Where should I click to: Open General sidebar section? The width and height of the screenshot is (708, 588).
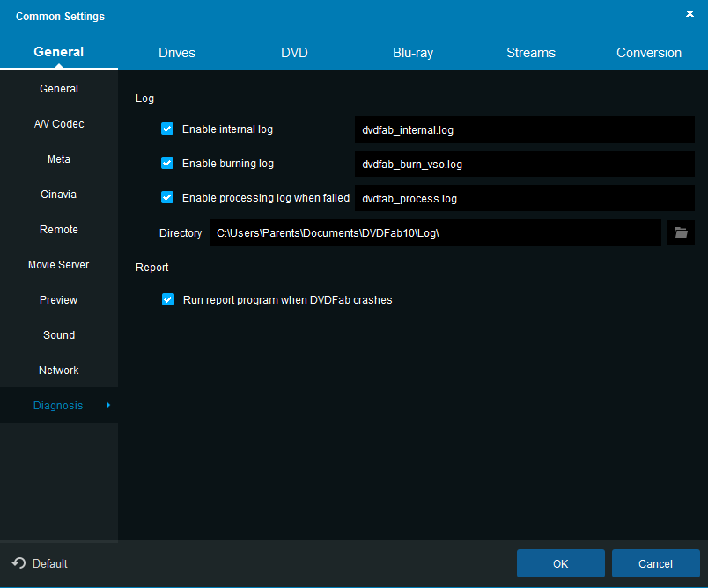[x=59, y=88]
